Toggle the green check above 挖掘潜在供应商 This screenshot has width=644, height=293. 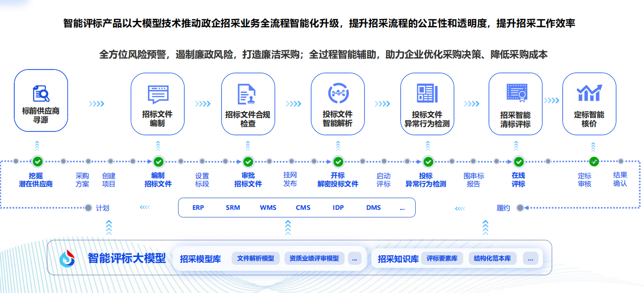tap(37, 162)
